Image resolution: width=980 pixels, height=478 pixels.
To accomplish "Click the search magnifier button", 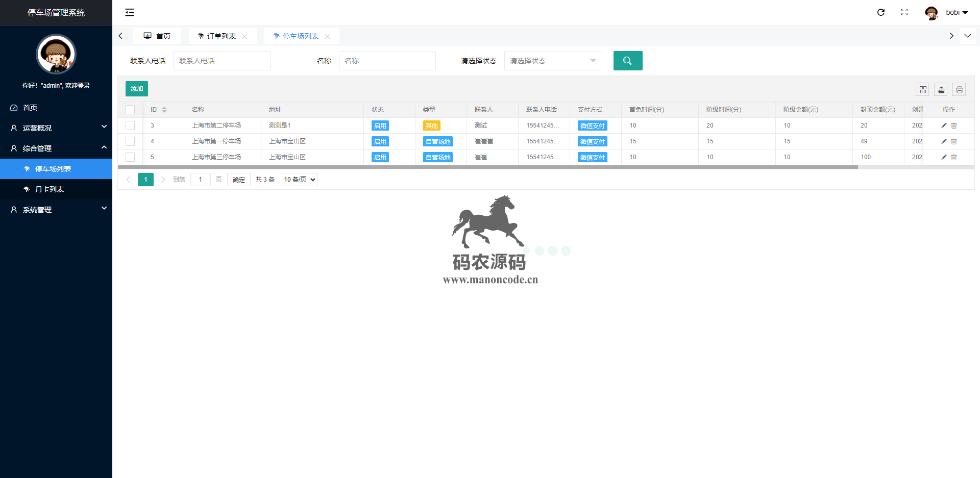I will (628, 60).
